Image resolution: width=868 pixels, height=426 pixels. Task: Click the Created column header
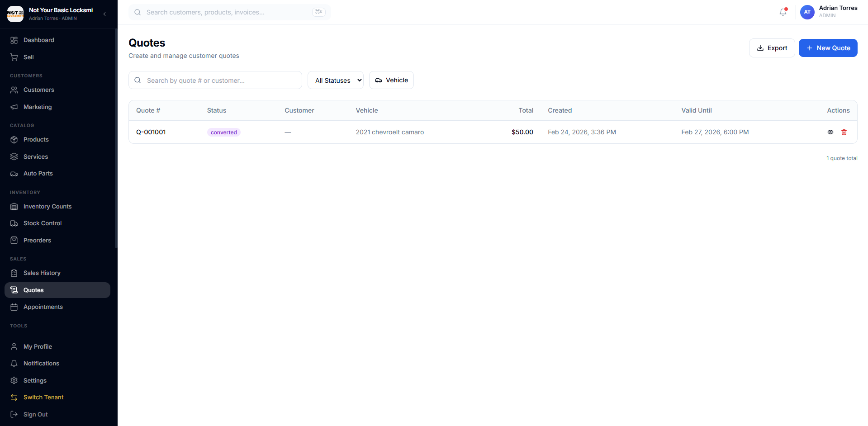pyautogui.click(x=560, y=110)
